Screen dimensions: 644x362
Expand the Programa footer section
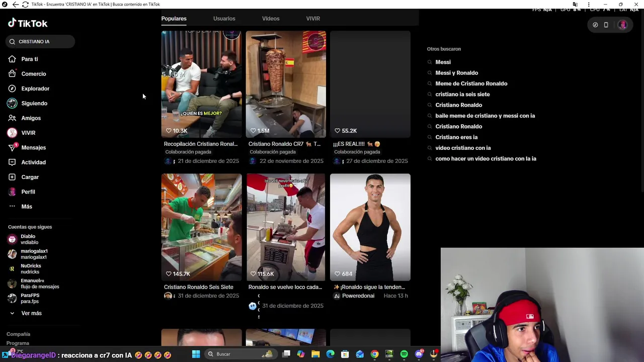(x=18, y=343)
